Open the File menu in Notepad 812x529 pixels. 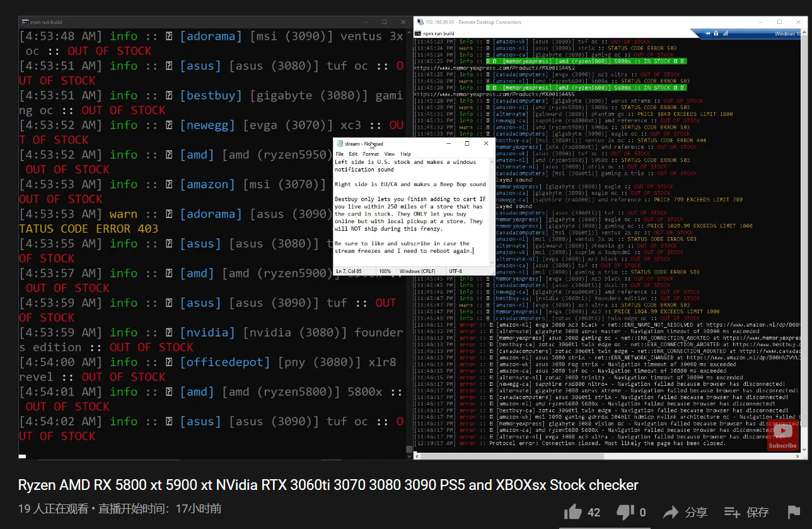[339, 154]
